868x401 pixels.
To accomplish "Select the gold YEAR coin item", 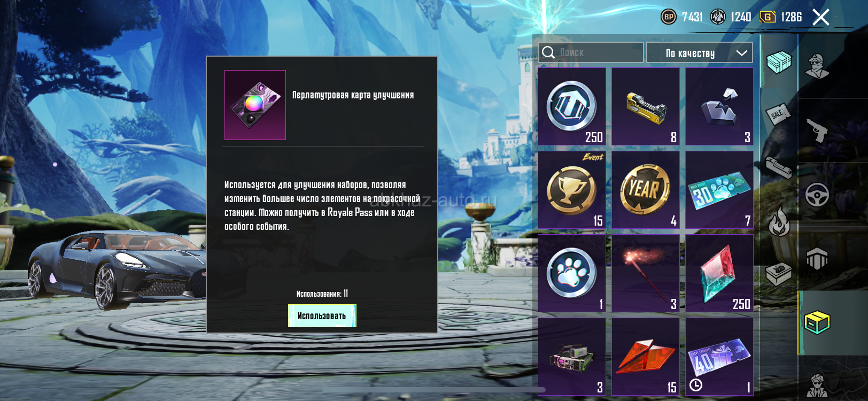I will coord(646,190).
